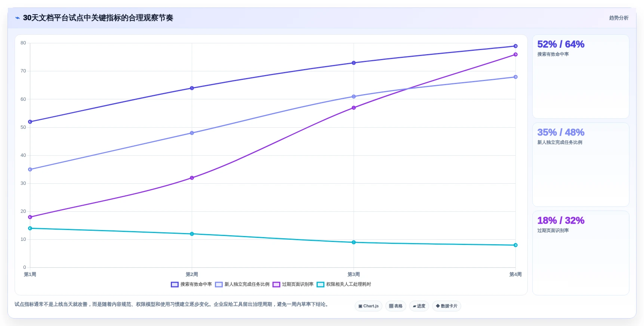Select the 数据卡片 tag chip

pyautogui.click(x=447, y=306)
